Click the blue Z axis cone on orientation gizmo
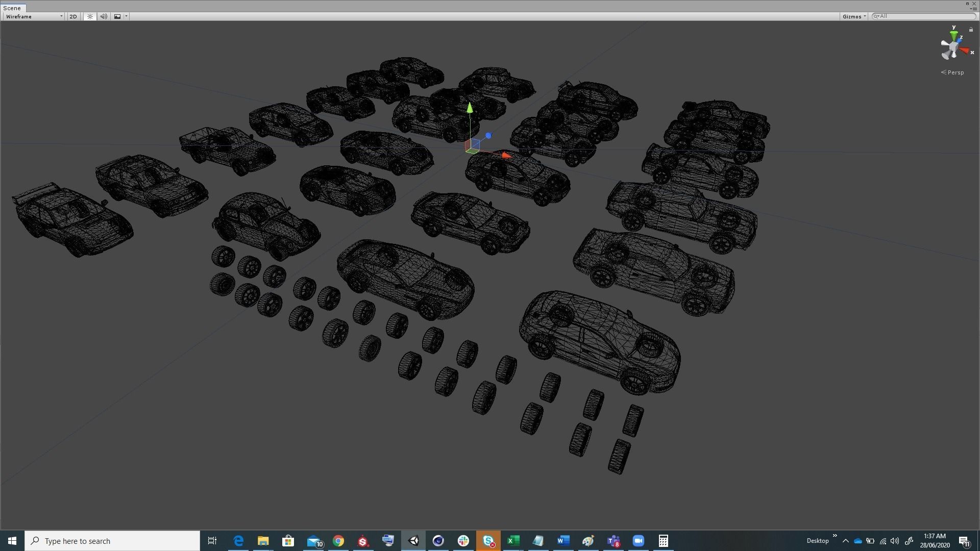Viewport: 980px width, 551px height. (x=959, y=40)
